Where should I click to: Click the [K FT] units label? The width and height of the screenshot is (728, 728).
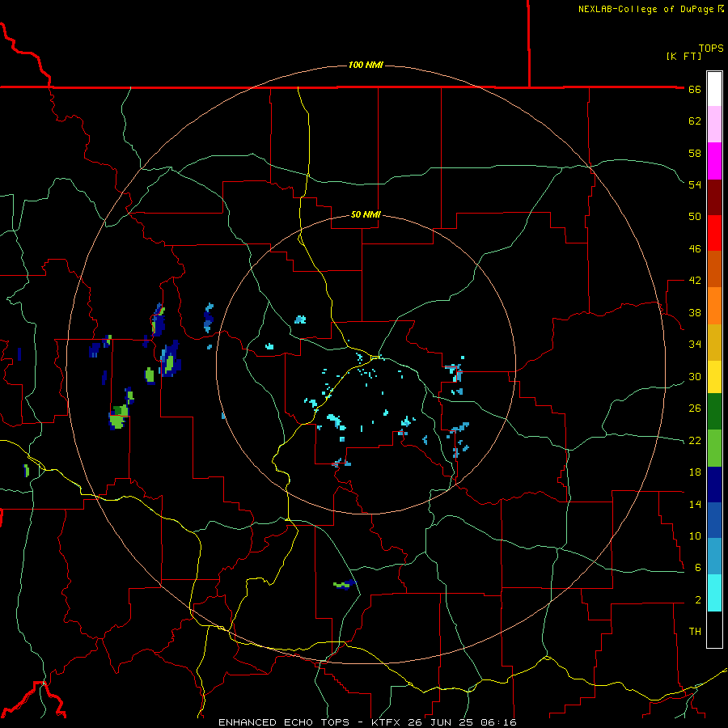(x=684, y=57)
